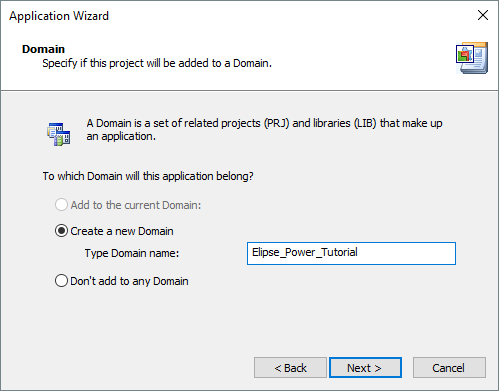
Task: Cancel the Application Wizard
Action: [449, 368]
